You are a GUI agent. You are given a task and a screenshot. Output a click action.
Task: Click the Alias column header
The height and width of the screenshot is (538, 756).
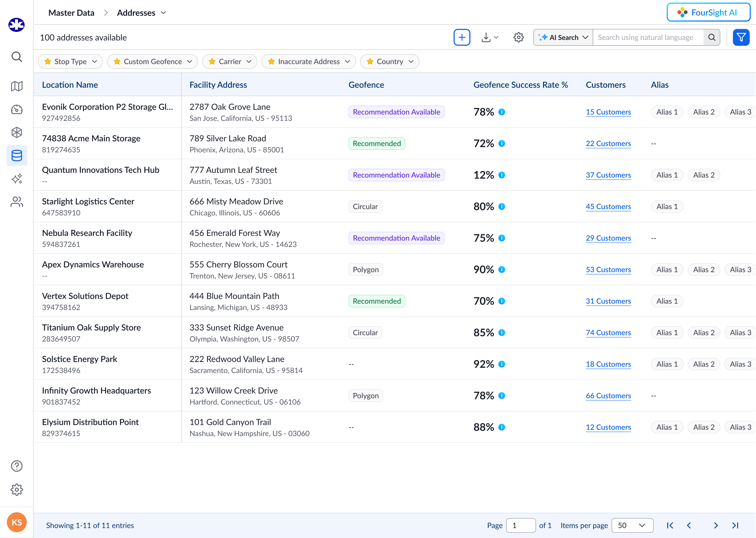coord(660,85)
